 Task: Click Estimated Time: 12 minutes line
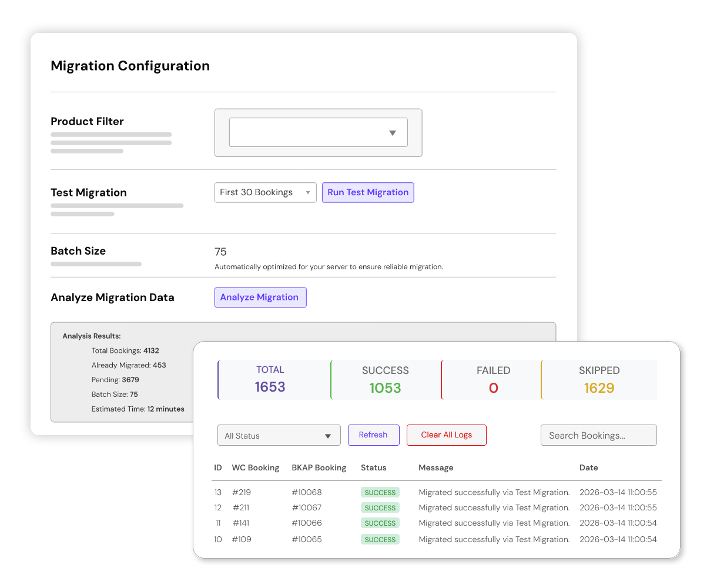[x=138, y=409]
